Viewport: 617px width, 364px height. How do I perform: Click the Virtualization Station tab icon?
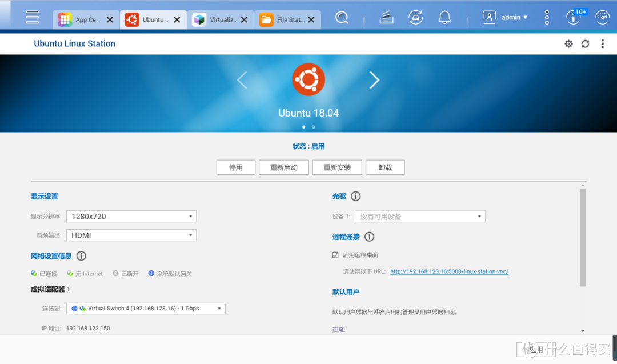199,19
